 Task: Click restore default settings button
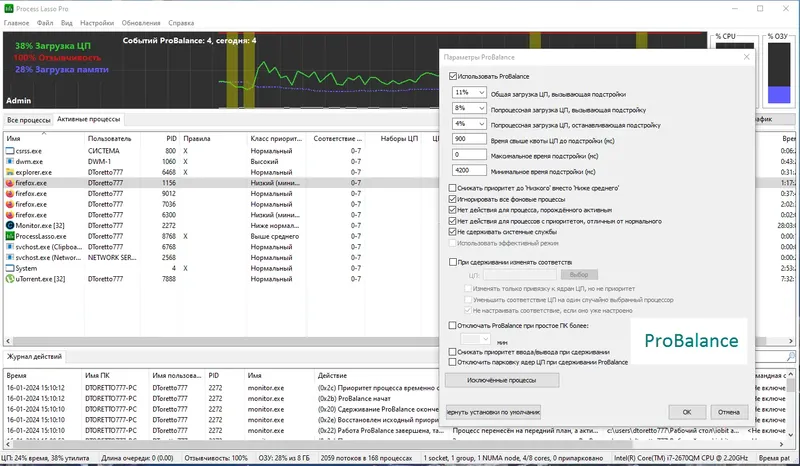493,412
